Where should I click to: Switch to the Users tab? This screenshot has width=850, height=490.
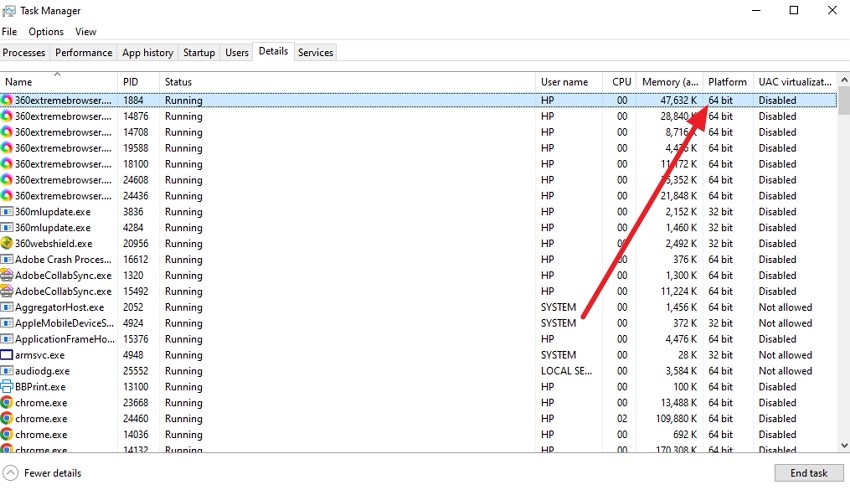237,53
